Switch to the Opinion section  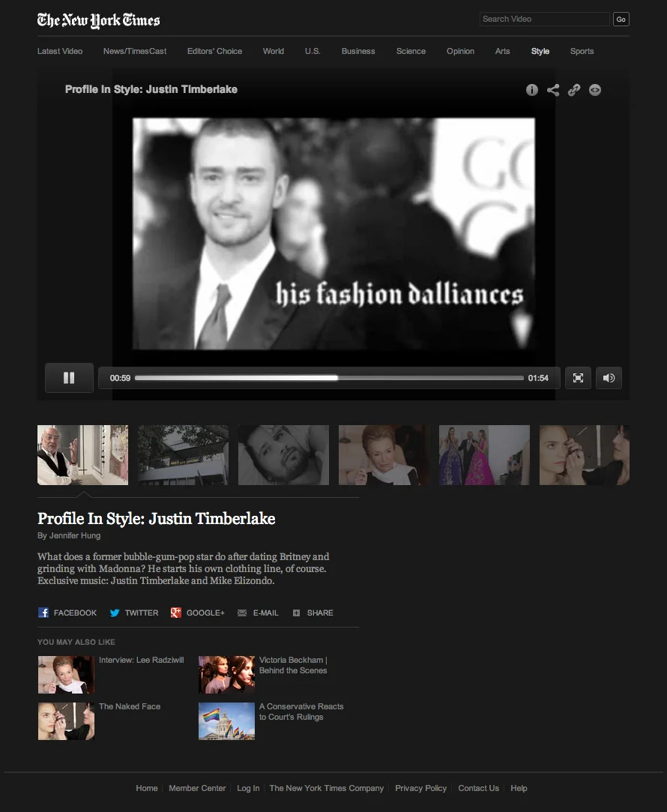click(461, 51)
